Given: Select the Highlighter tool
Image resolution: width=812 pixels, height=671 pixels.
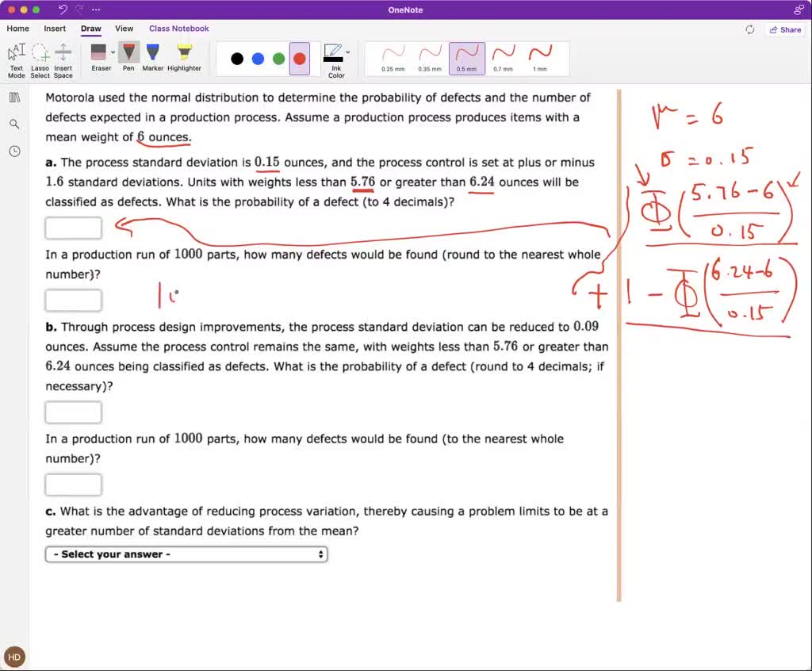Looking at the screenshot, I should [183, 56].
